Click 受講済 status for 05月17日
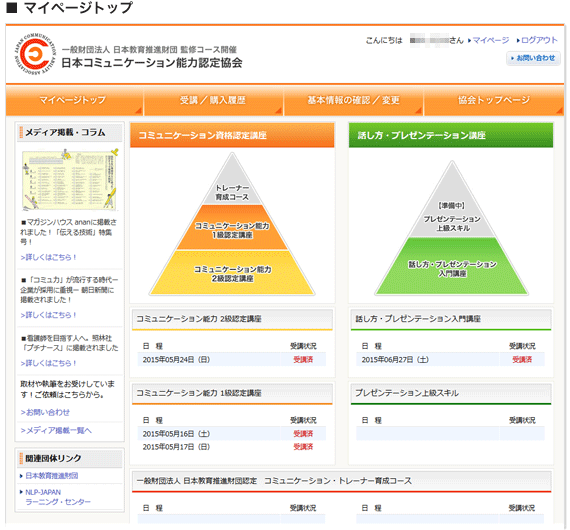The height and width of the screenshot is (530, 570). click(x=303, y=447)
